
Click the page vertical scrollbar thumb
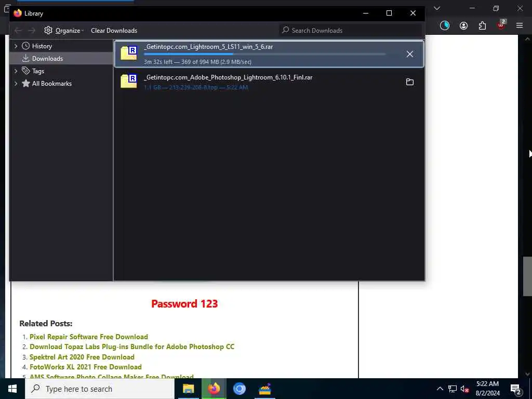pos(527,276)
